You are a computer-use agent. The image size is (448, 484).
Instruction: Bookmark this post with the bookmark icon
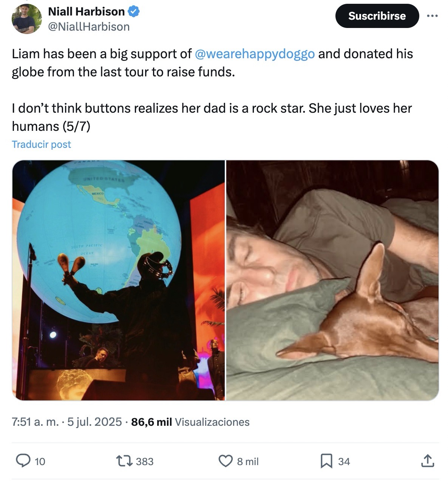(x=326, y=461)
